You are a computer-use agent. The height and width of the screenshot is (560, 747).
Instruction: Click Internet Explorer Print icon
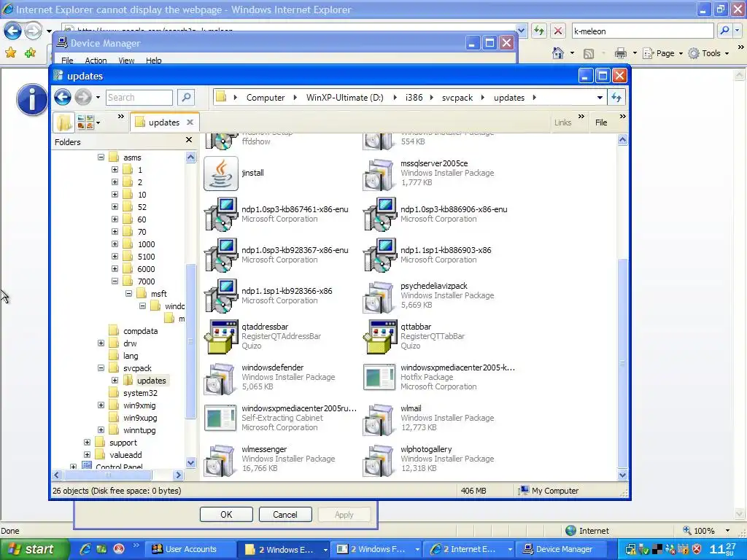pyautogui.click(x=620, y=53)
